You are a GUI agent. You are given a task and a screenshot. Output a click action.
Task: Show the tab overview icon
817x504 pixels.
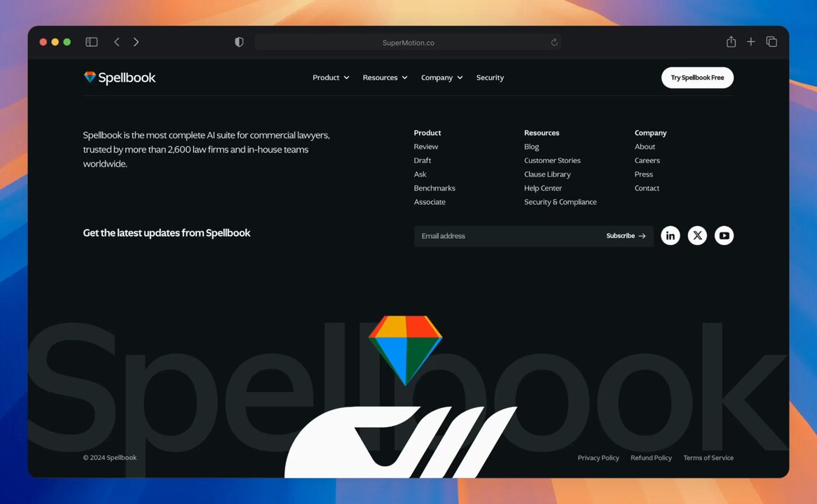click(771, 42)
